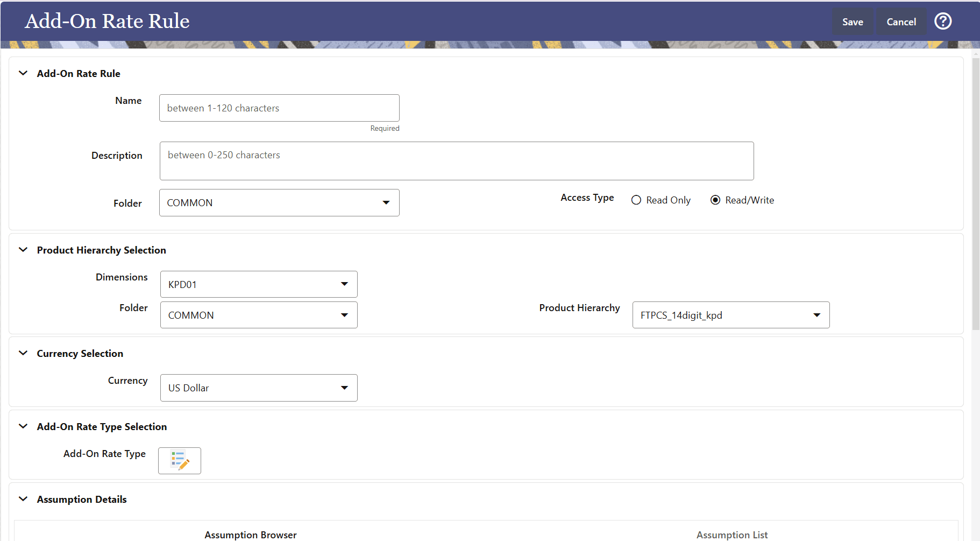Click the Description text field
980x541 pixels.
456,160
